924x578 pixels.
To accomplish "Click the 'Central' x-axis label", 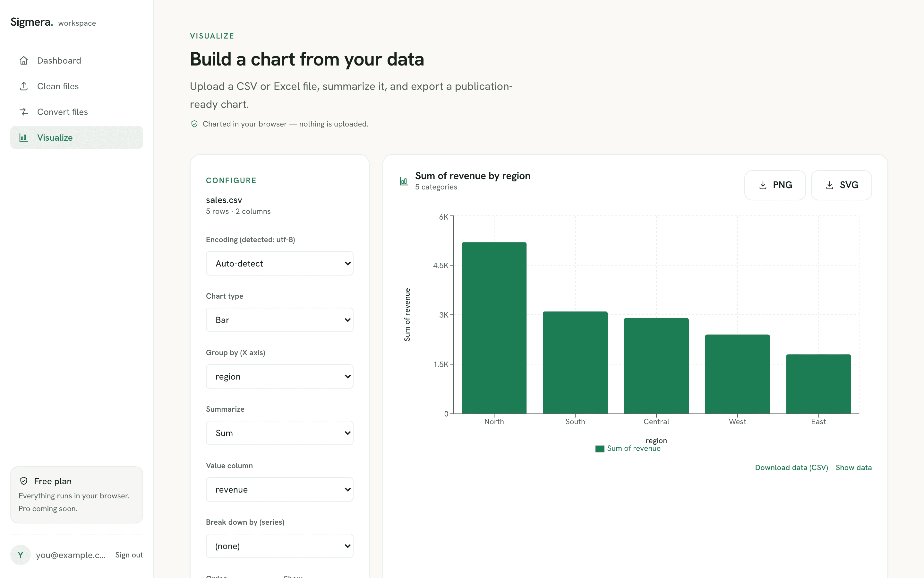I will click(x=656, y=421).
